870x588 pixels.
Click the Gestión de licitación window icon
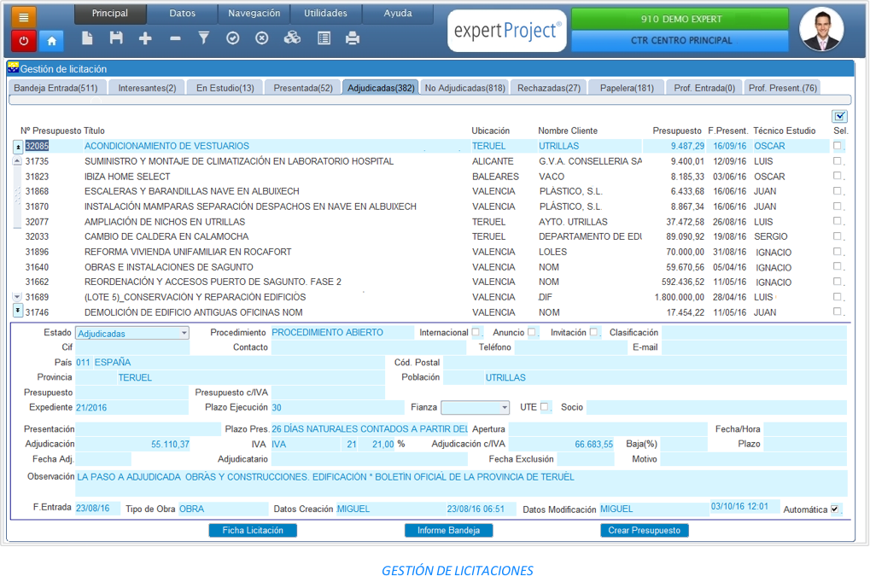click(14, 68)
